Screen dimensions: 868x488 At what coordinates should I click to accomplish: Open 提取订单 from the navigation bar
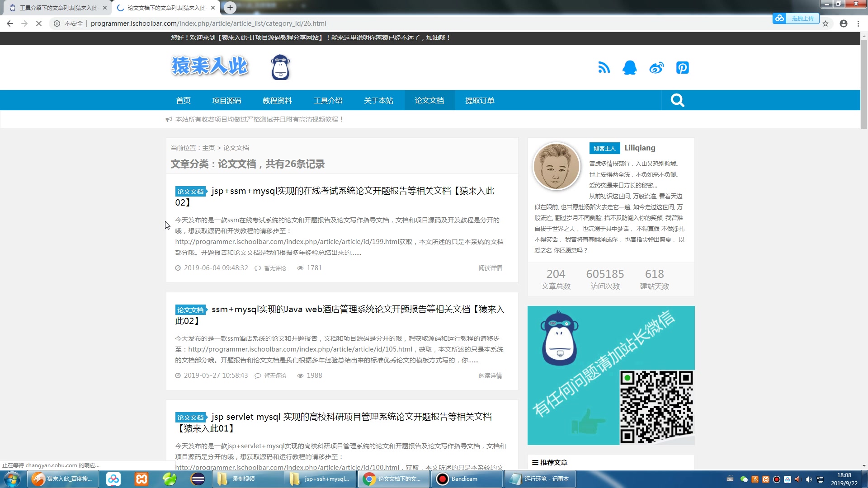click(480, 100)
